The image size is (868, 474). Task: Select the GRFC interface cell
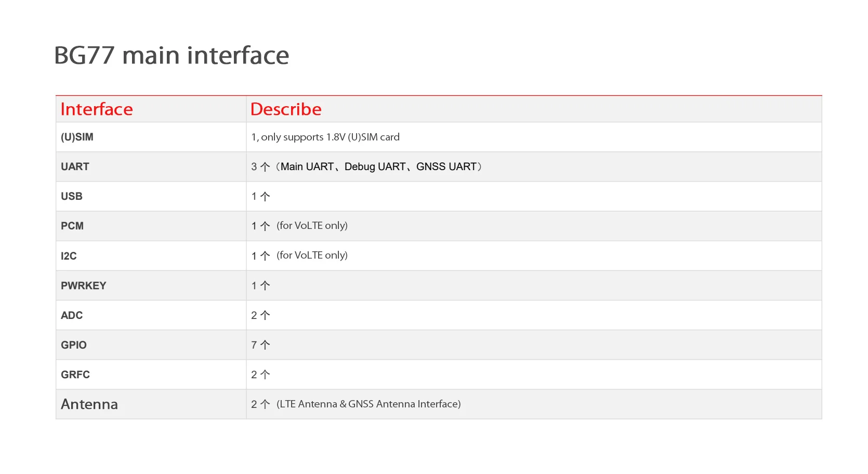click(x=75, y=375)
